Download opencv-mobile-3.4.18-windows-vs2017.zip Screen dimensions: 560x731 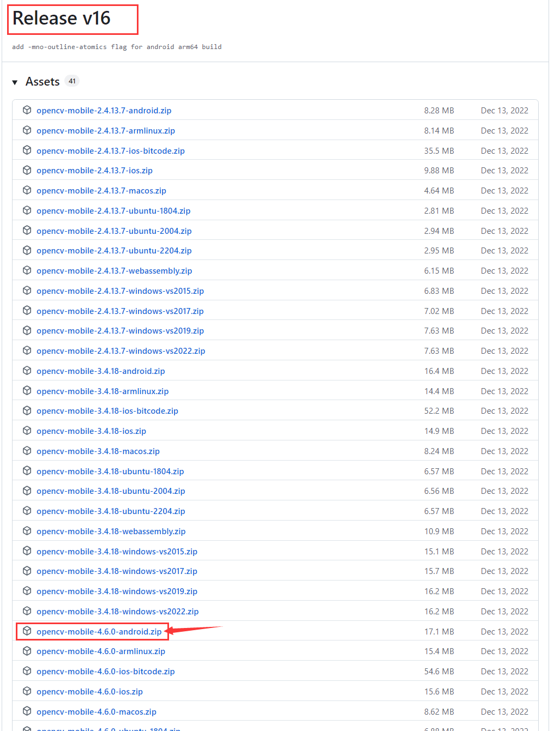(x=117, y=571)
